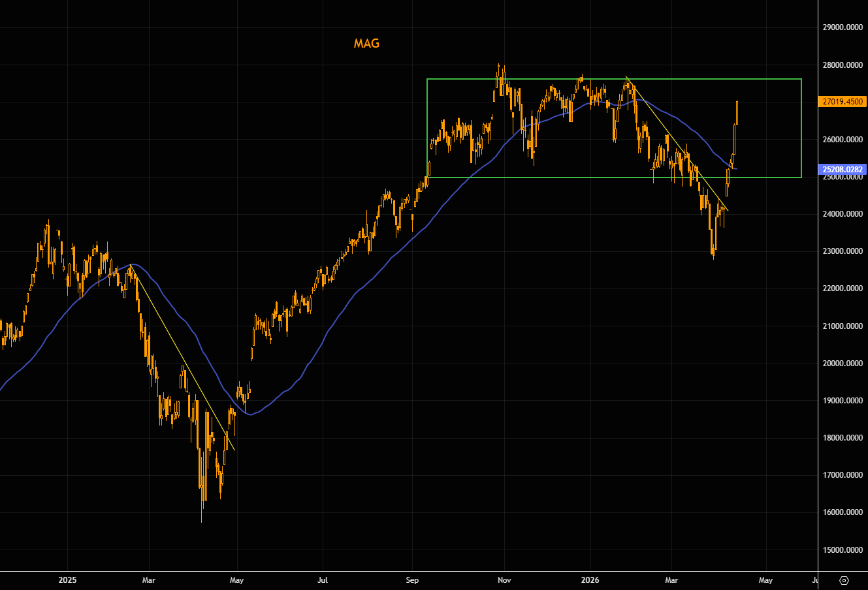Click the Nov label on time axis

click(504, 580)
